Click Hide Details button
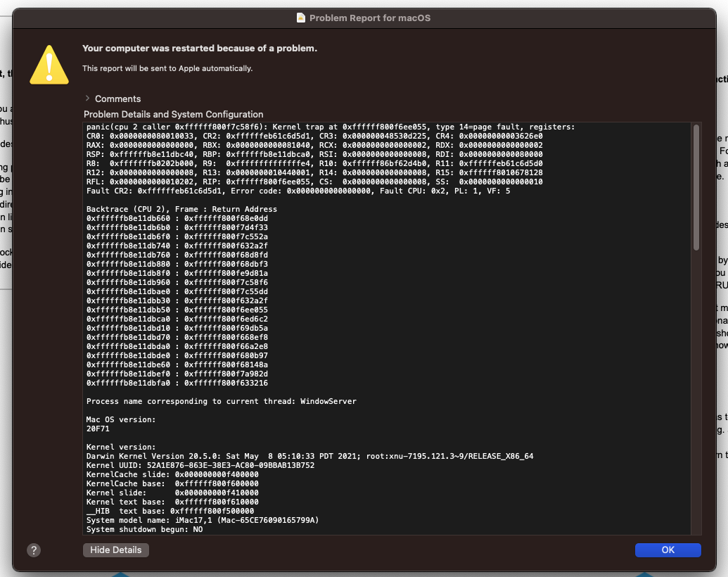 pyautogui.click(x=115, y=550)
